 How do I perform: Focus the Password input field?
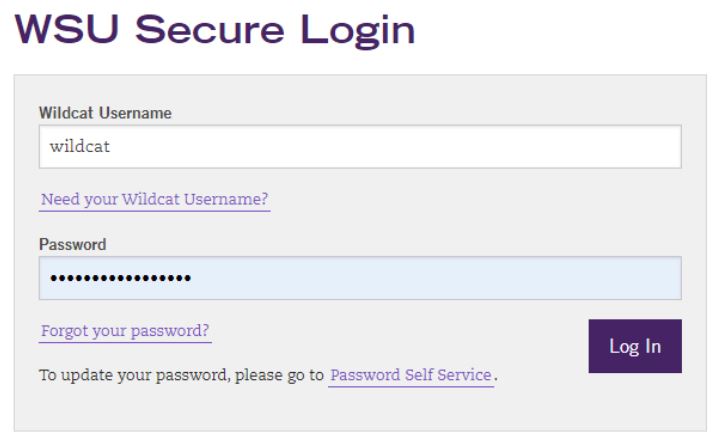[x=360, y=278]
